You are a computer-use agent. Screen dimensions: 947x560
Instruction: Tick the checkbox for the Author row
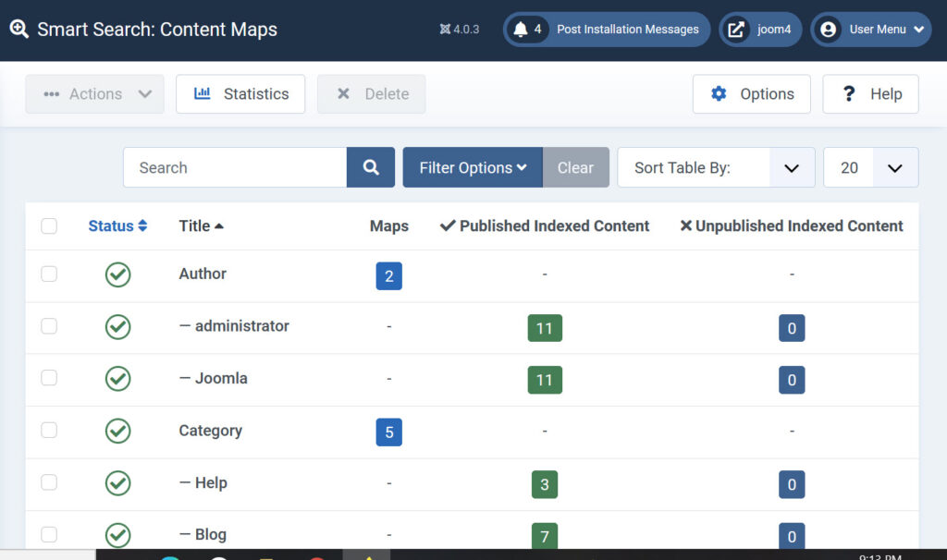[x=49, y=274]
